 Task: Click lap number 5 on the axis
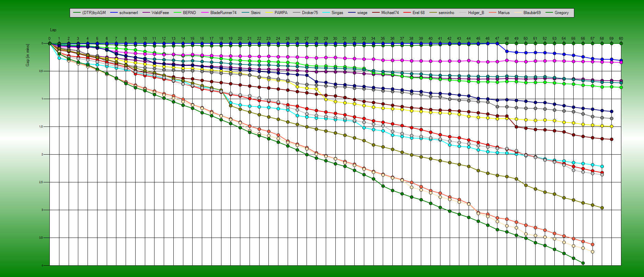[x=97, y=39]
